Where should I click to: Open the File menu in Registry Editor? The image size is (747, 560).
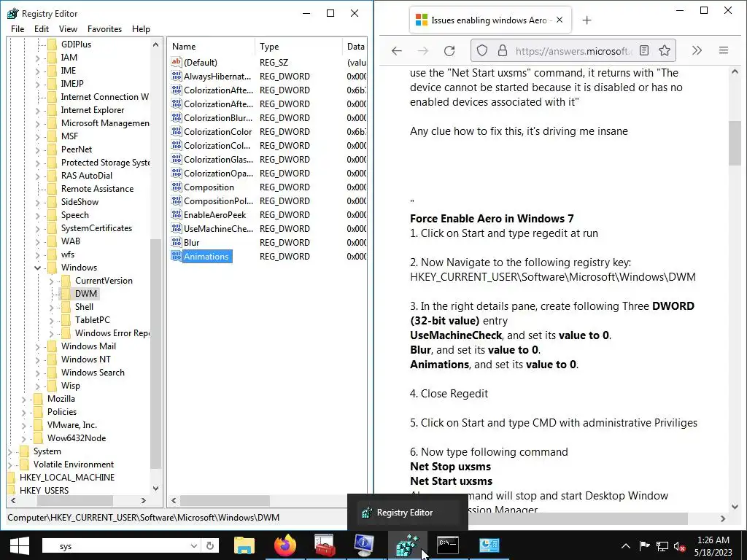click(x=18, y=29)
